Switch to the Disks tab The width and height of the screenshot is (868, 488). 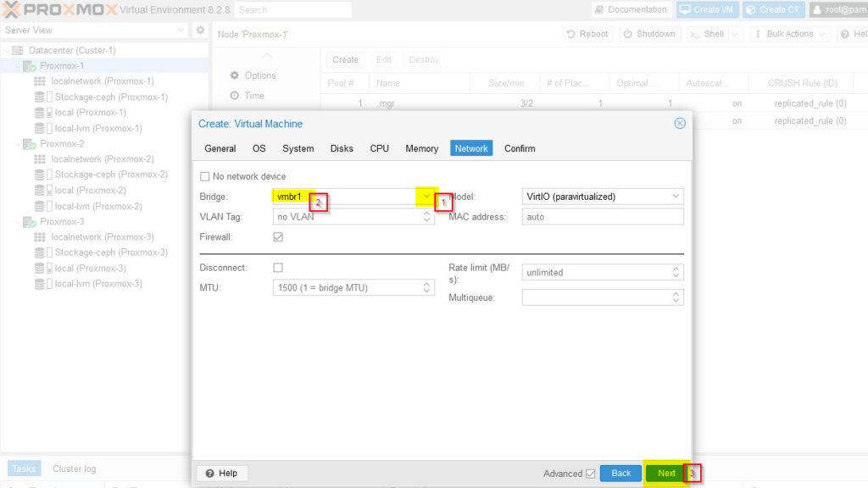[342, 148]
